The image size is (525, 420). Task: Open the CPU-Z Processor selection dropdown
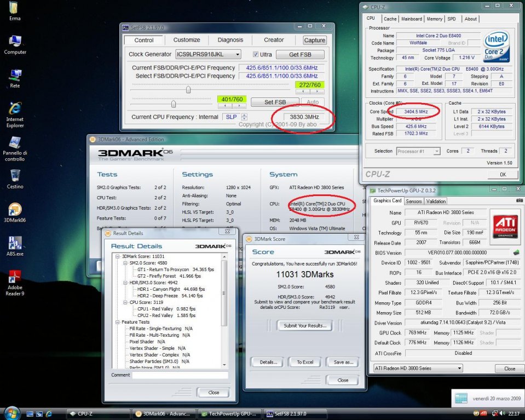coord(418,151)
